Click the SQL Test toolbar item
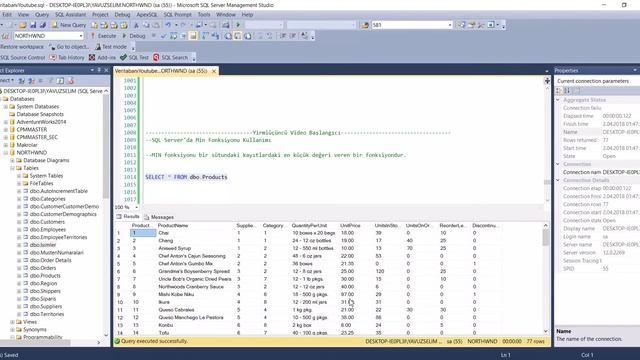This screenshot has height=360, width=640. click(x=135, y=58)
